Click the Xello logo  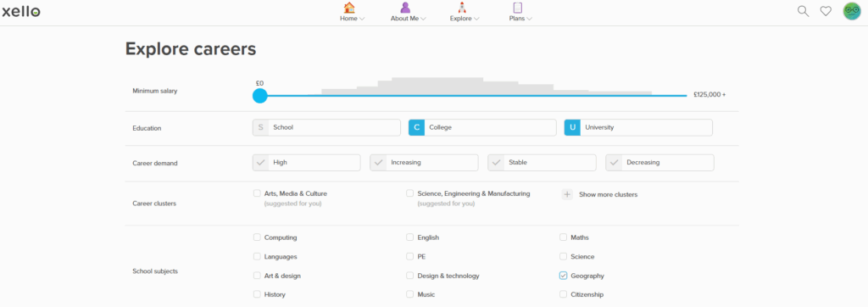point(21,11)
